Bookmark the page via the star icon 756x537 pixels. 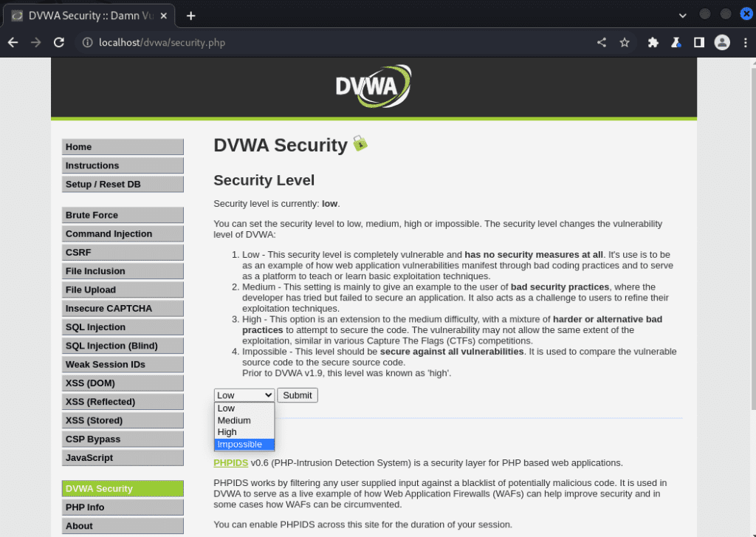[x=625, y=42]
